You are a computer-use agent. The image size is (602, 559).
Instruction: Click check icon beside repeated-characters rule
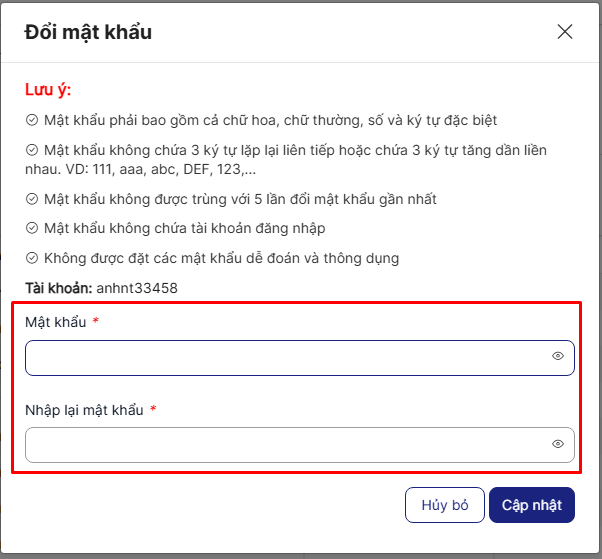coord(32,151)
